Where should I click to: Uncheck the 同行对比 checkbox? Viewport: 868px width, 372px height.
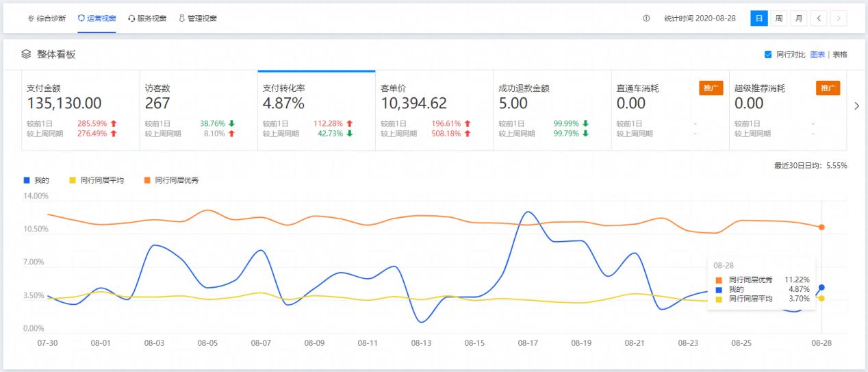[x=768, y=54]
